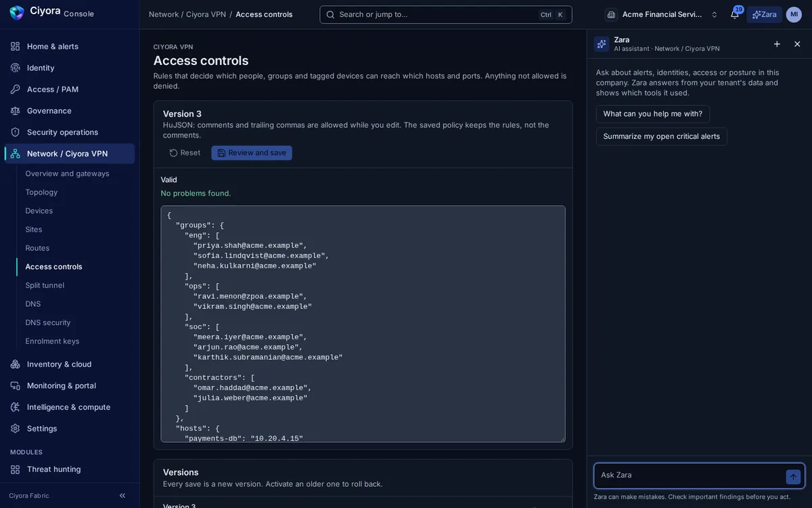Open Governance in the sidebar
This screenshot has width=812, height=508.
[x=70, y=110]
